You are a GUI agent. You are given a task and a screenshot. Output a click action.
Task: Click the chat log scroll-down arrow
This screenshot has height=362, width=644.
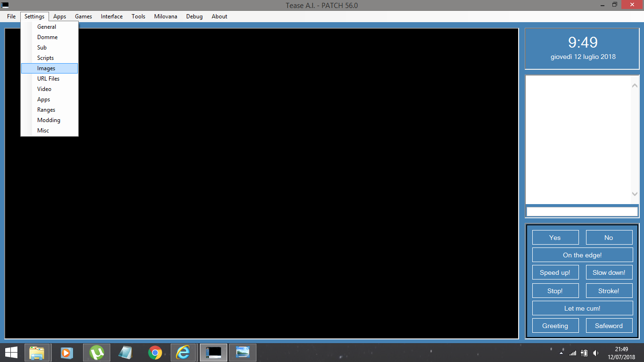pos(635,194)
